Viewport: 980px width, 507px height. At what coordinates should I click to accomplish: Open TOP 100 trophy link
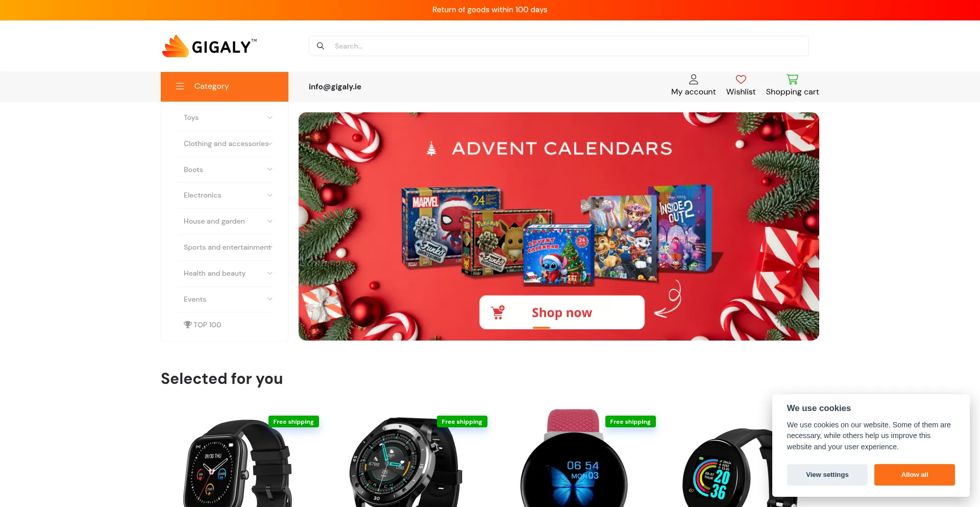point(203,325)
